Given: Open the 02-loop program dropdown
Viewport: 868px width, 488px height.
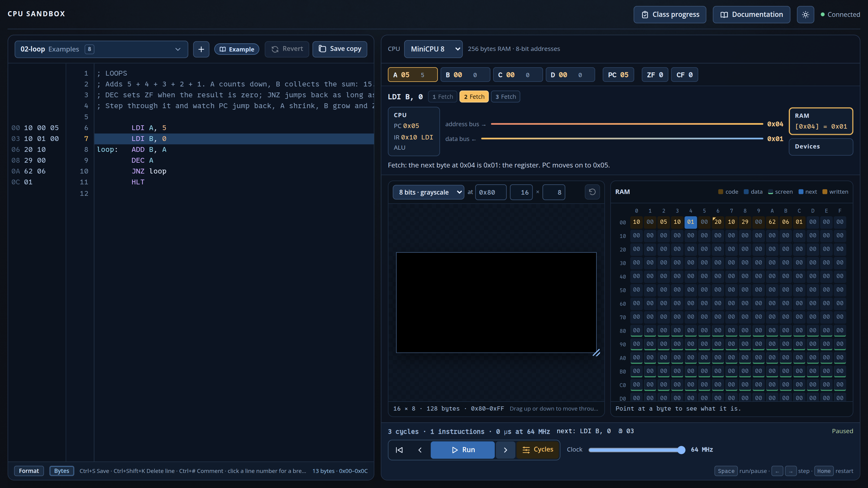Looking at the screenshot, I should tap(101, 49).
